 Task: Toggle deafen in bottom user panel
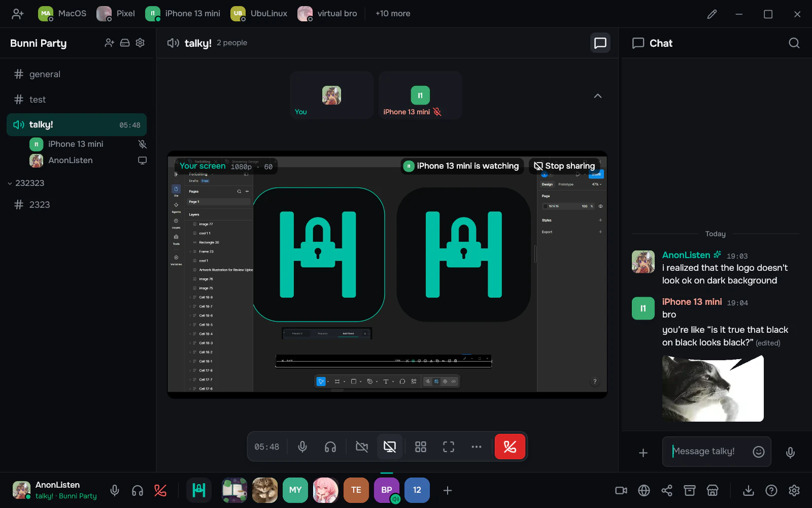pyautogui.click(x=138, y=490)
